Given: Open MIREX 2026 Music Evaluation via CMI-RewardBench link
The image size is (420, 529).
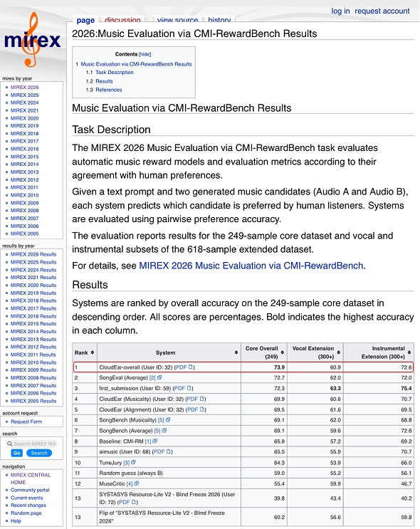Looking at the screenshot, I should 251,266.
